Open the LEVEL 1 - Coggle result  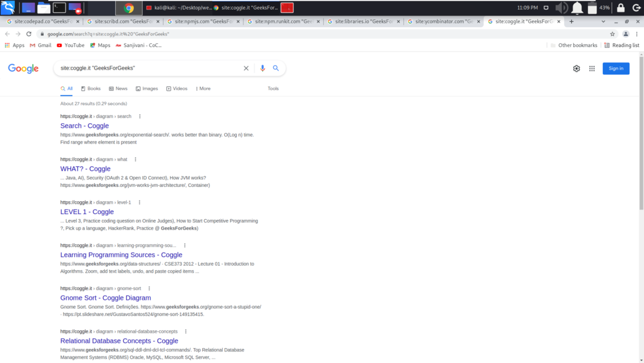point(87,212)
